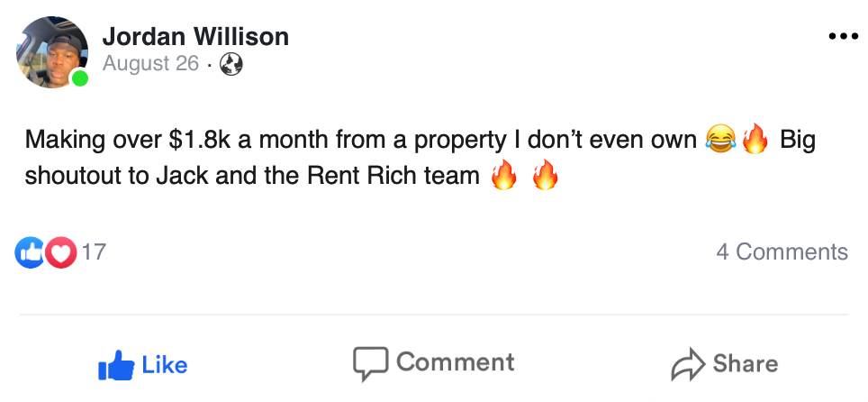Click the last fire emoji in the post
Screen dimensions: 868x402
click(546, 175)
